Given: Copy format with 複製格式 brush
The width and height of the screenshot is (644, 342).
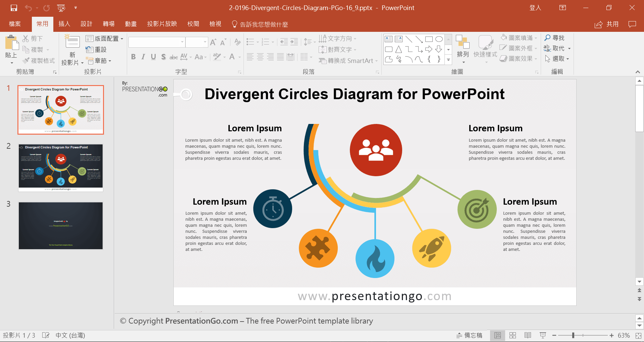Looking at the screenshot, I should click(38, 61).
